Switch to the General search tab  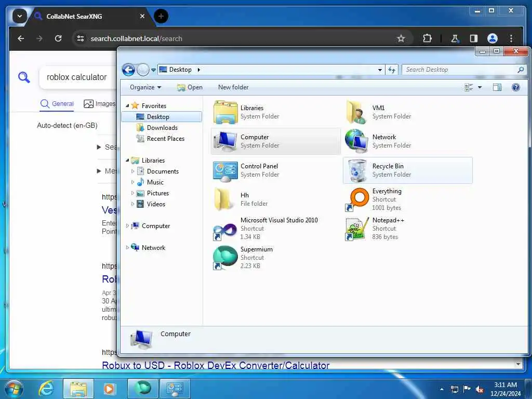pos(57,104)
